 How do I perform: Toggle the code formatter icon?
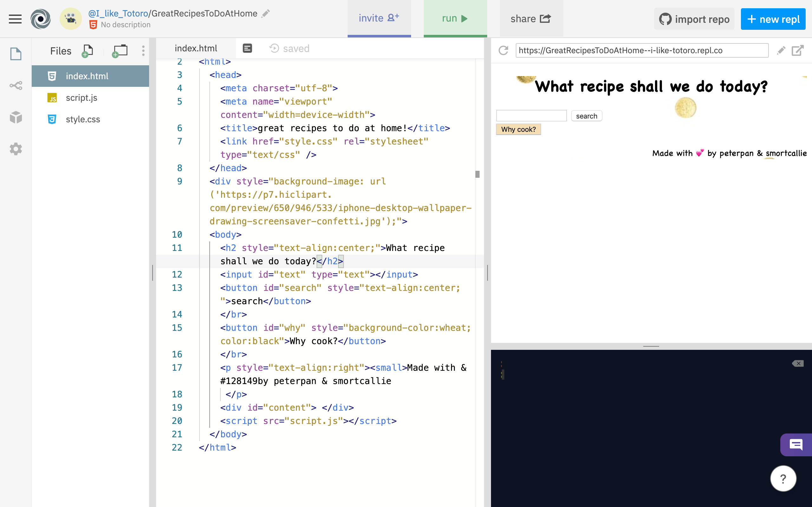tap(247, 48)
